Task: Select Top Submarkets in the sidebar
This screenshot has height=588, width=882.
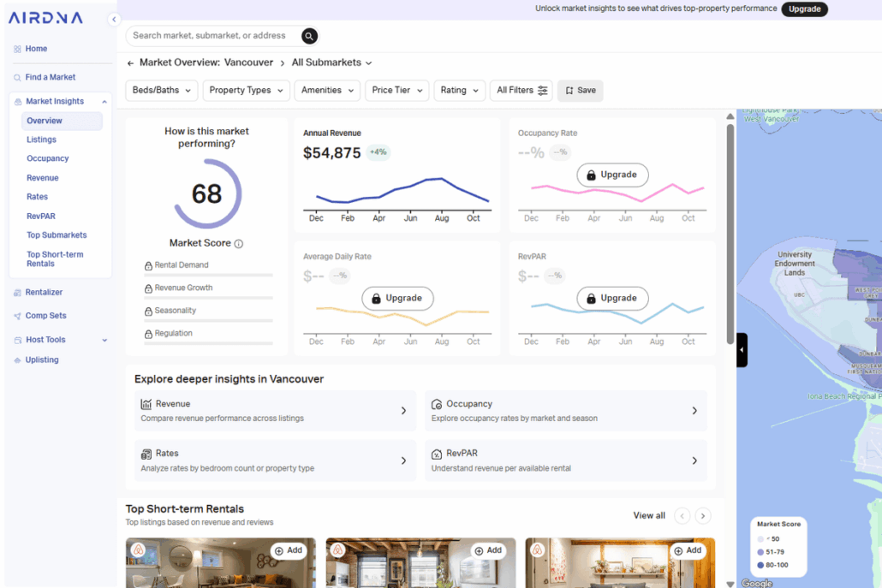Action: point(57,235)
